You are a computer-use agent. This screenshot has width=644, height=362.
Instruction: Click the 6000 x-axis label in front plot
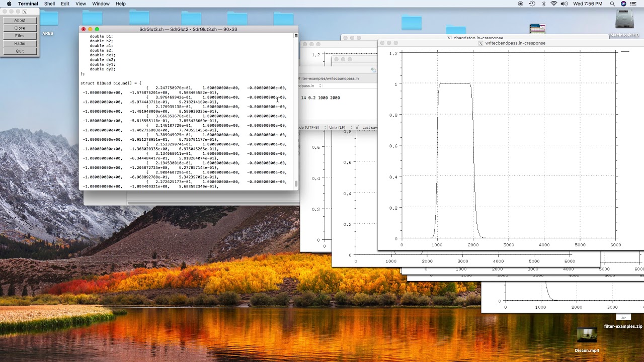[616, 245]
